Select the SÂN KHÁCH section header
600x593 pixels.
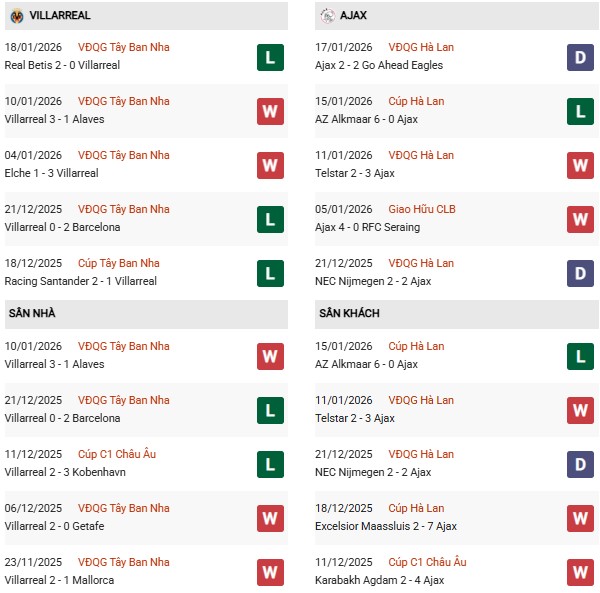pos(349,313)
